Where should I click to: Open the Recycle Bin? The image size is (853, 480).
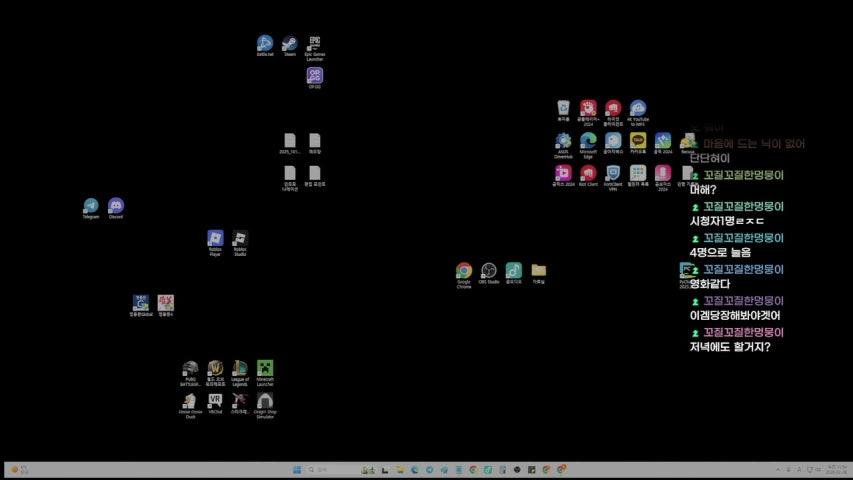(x=563, y=108)
